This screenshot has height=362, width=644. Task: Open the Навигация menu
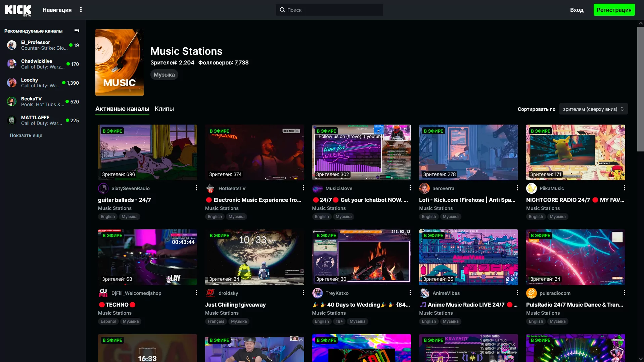[57, 10]
